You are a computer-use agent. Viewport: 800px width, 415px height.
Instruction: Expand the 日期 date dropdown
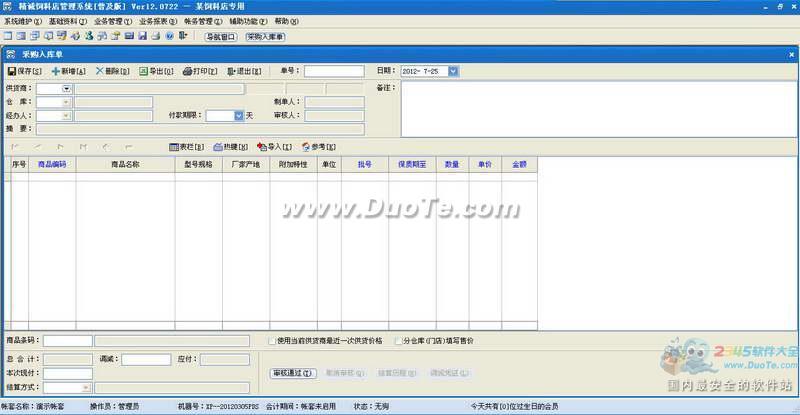(454, 71)
